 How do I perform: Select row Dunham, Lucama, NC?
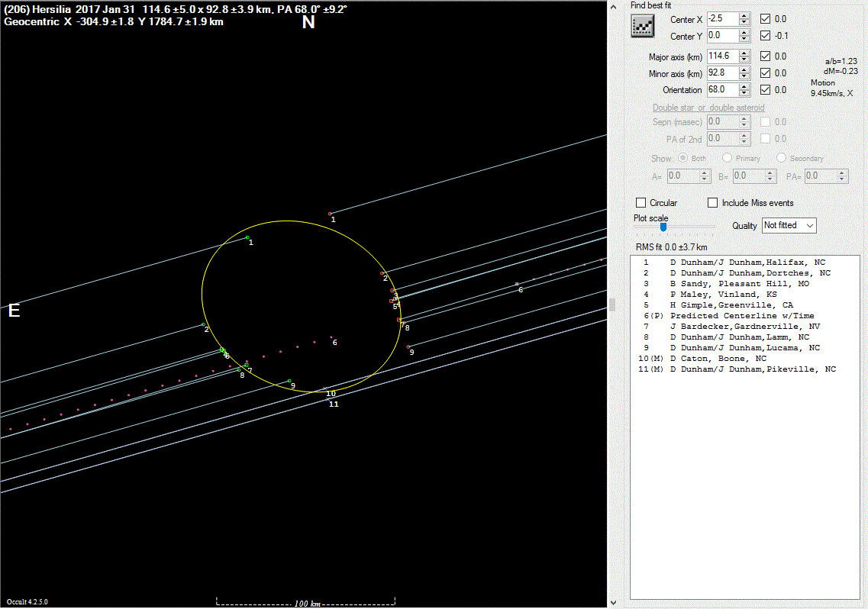click(x=744, y=348)
